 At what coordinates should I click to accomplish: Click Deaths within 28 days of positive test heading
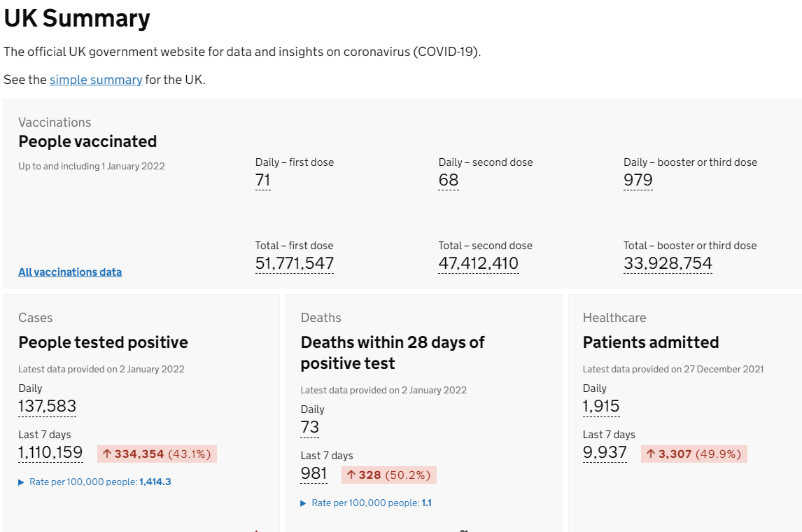[x=393, y=353]
